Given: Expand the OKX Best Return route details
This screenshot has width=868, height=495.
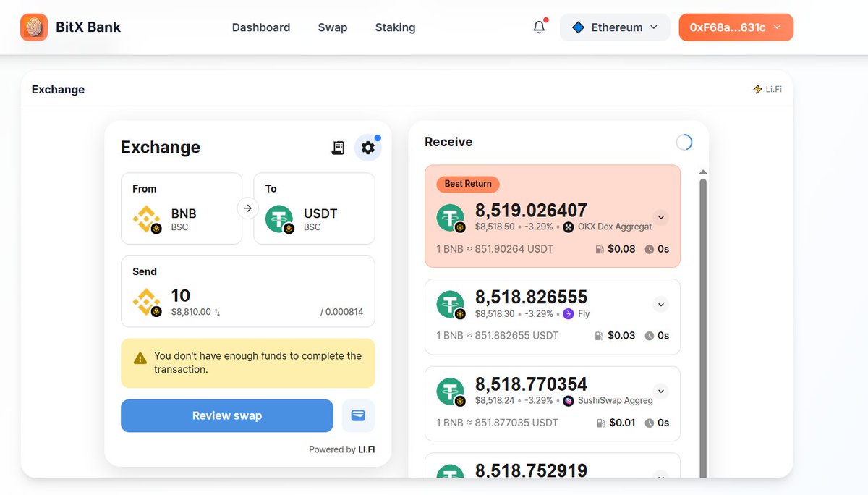Looking at the screenshot, I should 660,217.
